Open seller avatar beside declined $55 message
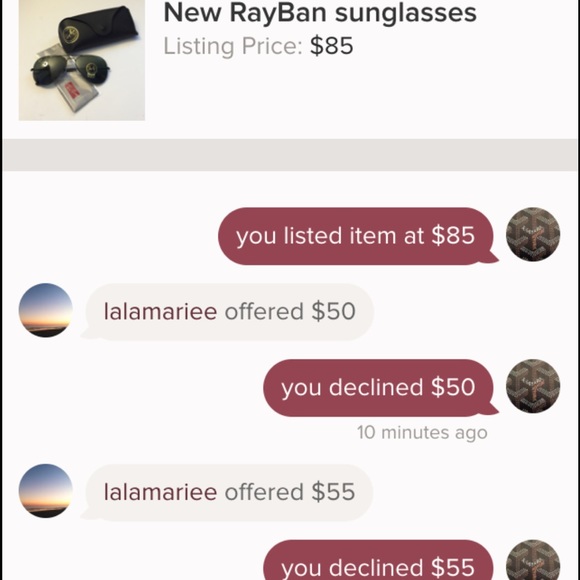This screenshot has height=580, width=580. pyautogui.click(x=533, y=560)
